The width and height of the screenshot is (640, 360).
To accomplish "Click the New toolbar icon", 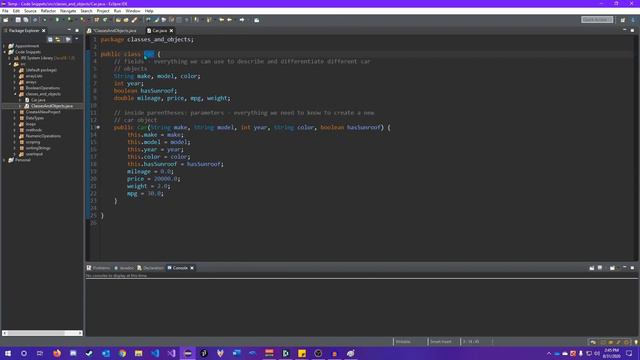I will (x=6, y=20).
